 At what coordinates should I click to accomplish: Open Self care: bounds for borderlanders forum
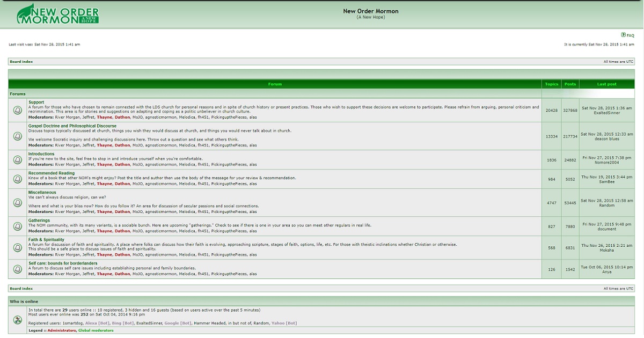pos(63,263)
